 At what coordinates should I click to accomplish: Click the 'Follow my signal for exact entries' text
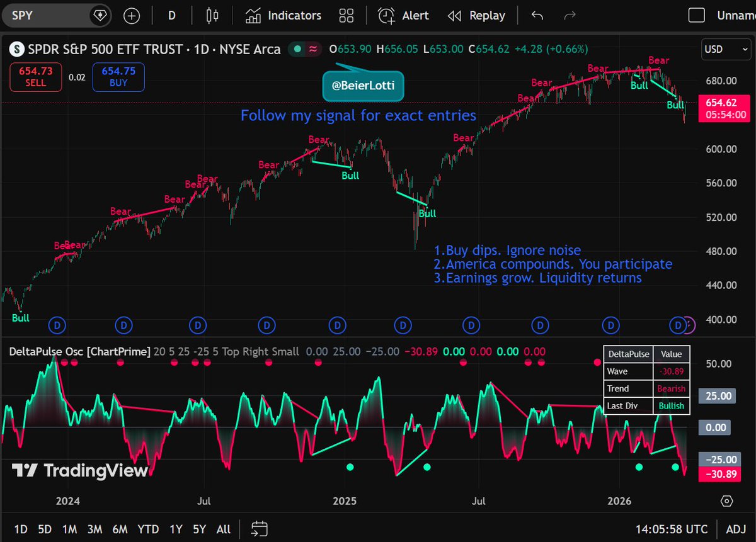pos(358,116)
